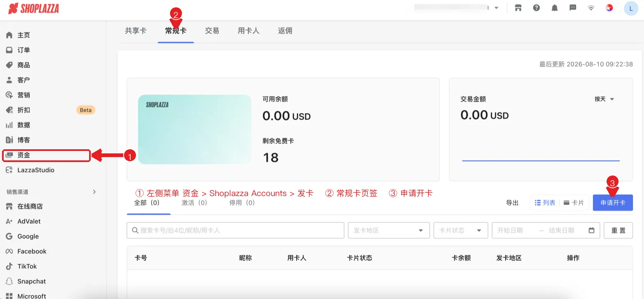
Task: Open the notifications bell icon
Action: click(555, 8)
